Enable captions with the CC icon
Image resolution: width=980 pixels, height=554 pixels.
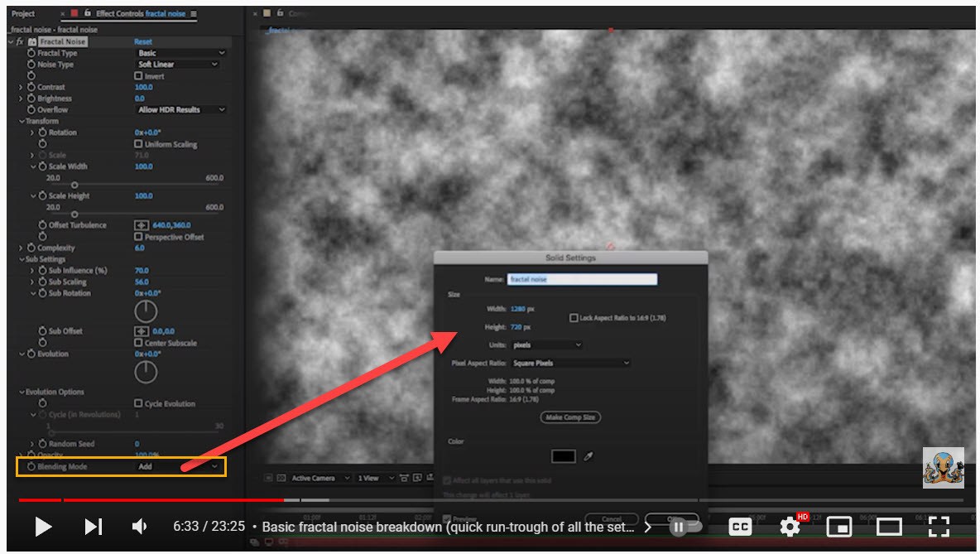coord(739,527)
